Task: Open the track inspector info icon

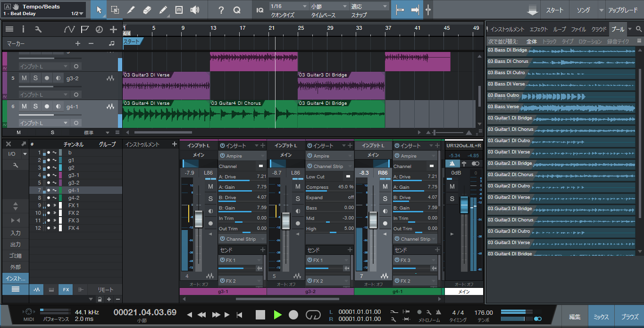Action: tap(23, 29)
